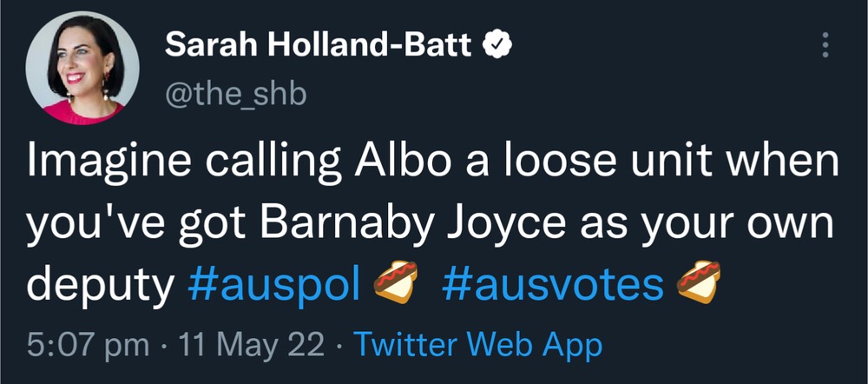
Task: Follow the #ausvotes hashtag link
Action: (x=552, y=286)
